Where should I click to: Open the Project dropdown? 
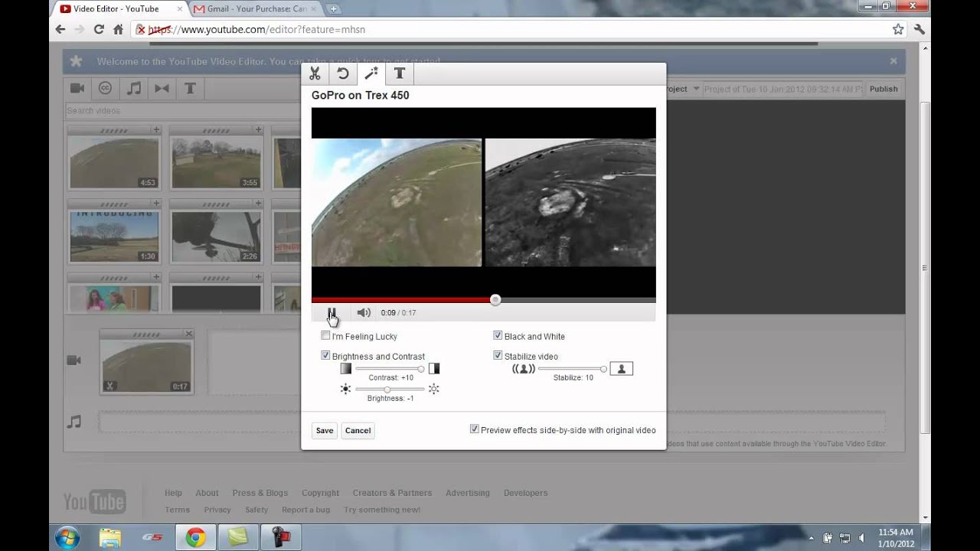pos(681,89)
